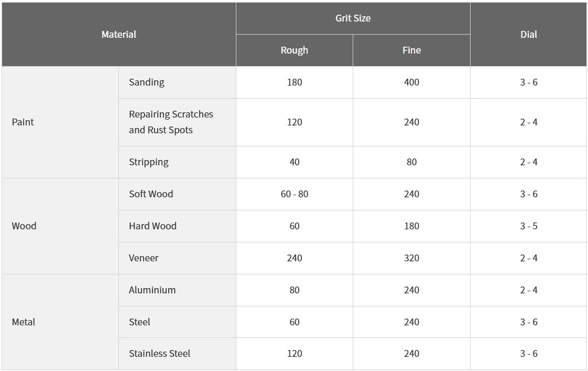Screen dimensions: 588x371
Task: Select the 400 fine grit value
Action: [411, 82]
